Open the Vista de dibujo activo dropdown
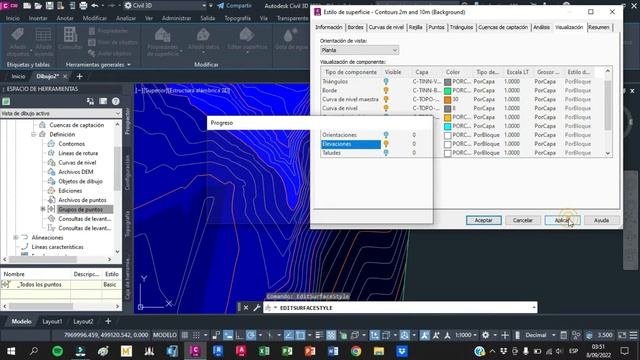This screenshot has width=640, height=360. (x=61, y=113)
